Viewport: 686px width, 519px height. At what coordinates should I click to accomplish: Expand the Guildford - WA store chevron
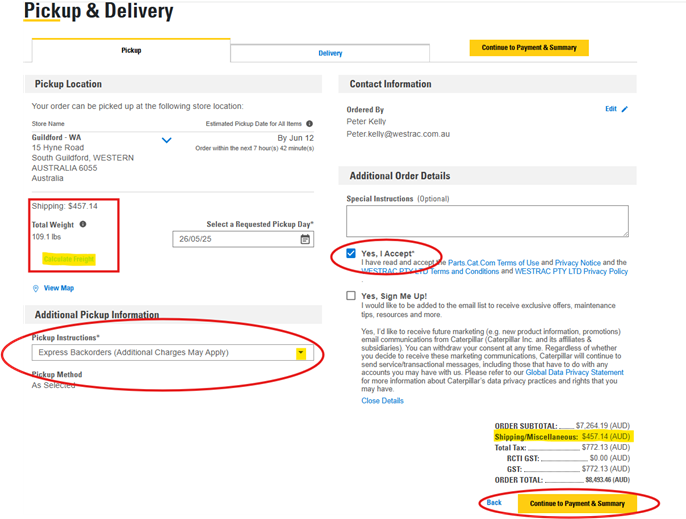point(167,140)
